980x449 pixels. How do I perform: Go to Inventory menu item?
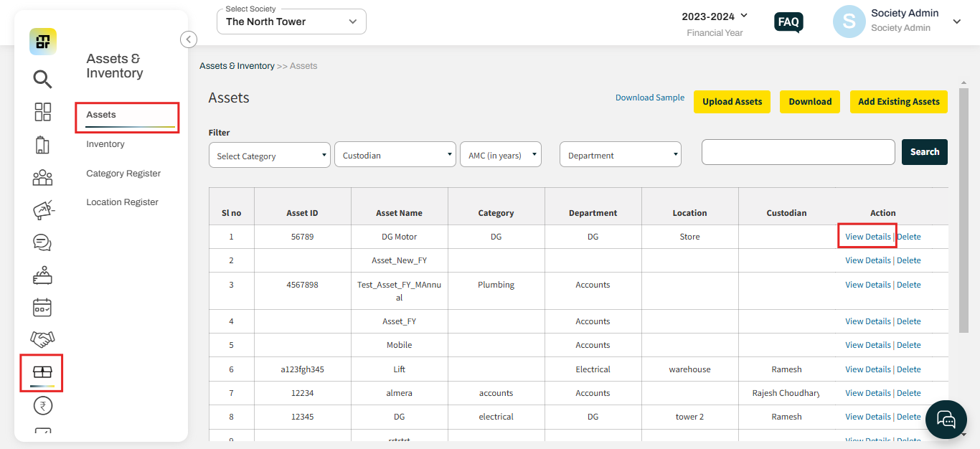(x=105, y=144)
